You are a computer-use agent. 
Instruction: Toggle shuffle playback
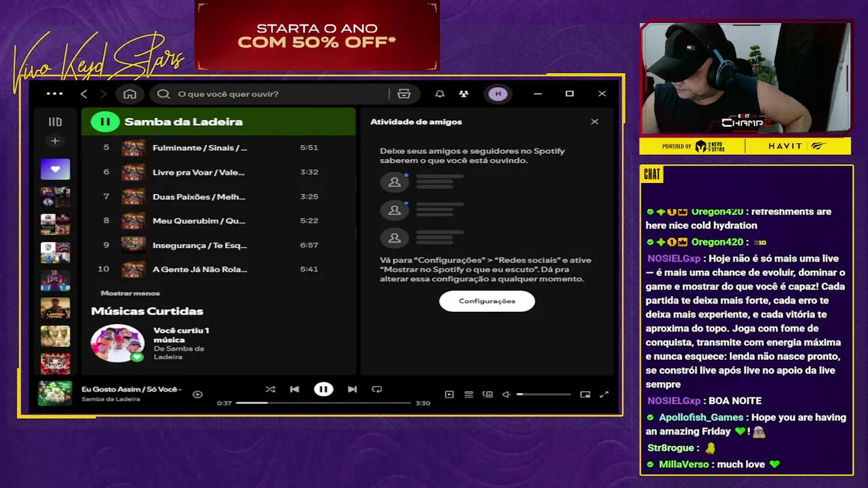coord(271,389)
